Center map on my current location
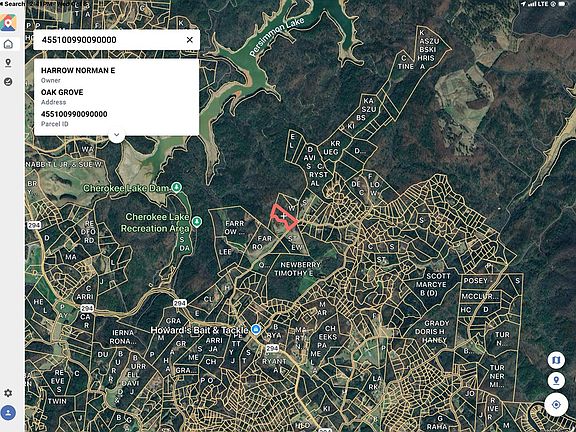 (556, 404)
